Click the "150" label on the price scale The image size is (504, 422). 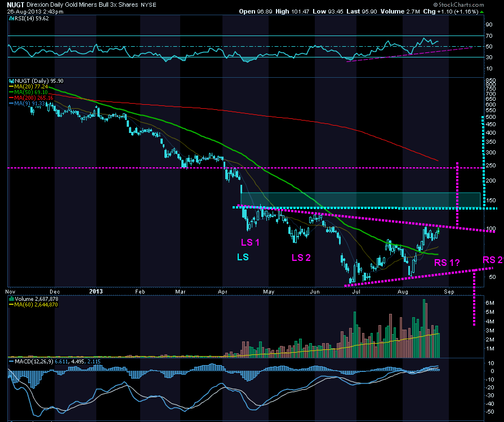[491, 201]
